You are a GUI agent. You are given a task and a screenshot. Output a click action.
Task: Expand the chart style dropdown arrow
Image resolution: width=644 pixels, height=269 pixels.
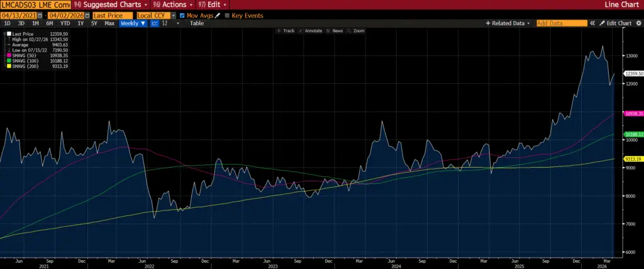pos(178,23)
